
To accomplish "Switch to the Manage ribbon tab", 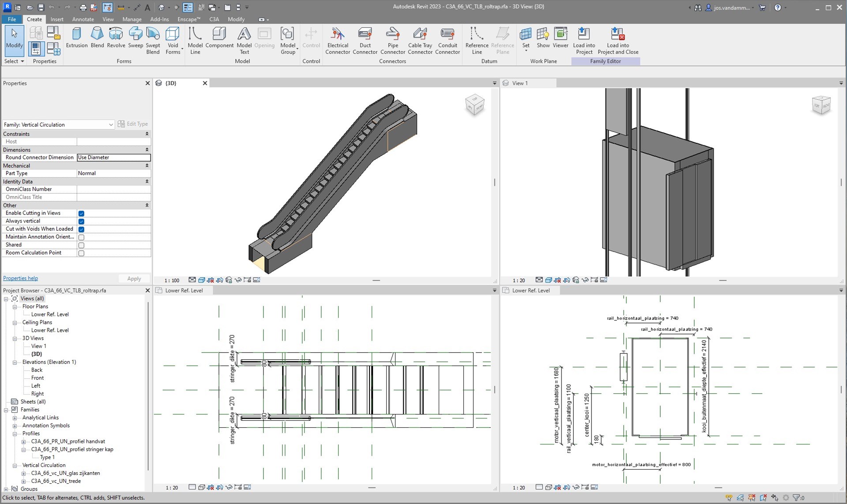I will pos(132,19).
